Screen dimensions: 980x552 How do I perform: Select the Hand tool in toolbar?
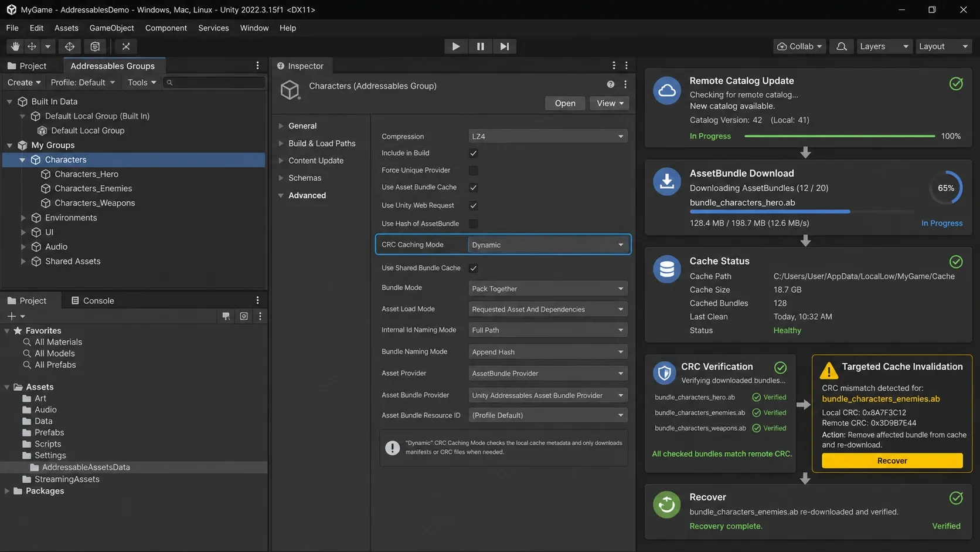tap(15, 46)
